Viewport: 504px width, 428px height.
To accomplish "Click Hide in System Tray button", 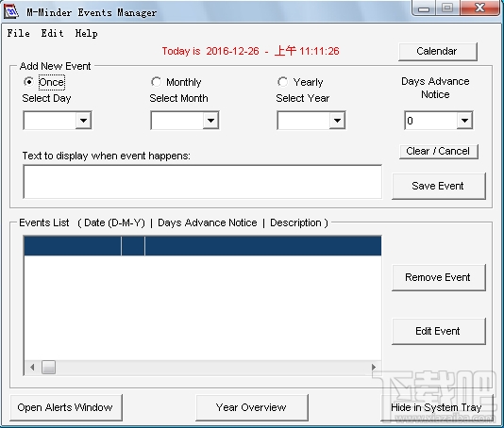I will click(x=437, y=407).
